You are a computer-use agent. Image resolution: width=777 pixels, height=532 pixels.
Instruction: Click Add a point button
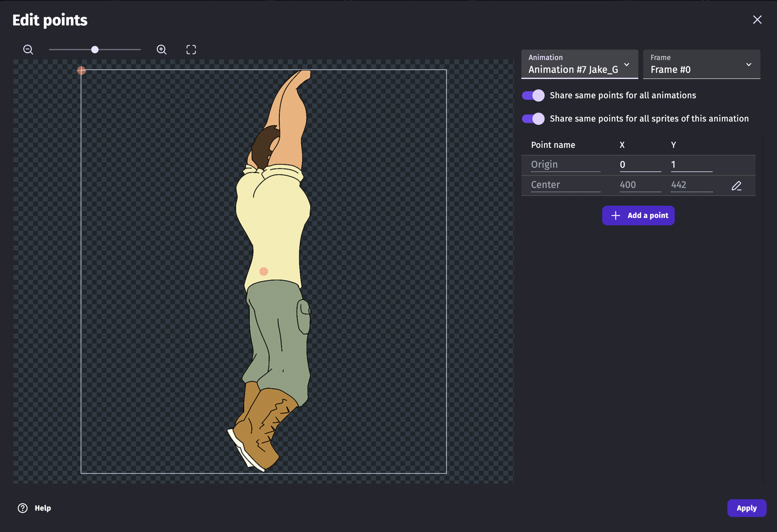(638, 215)
